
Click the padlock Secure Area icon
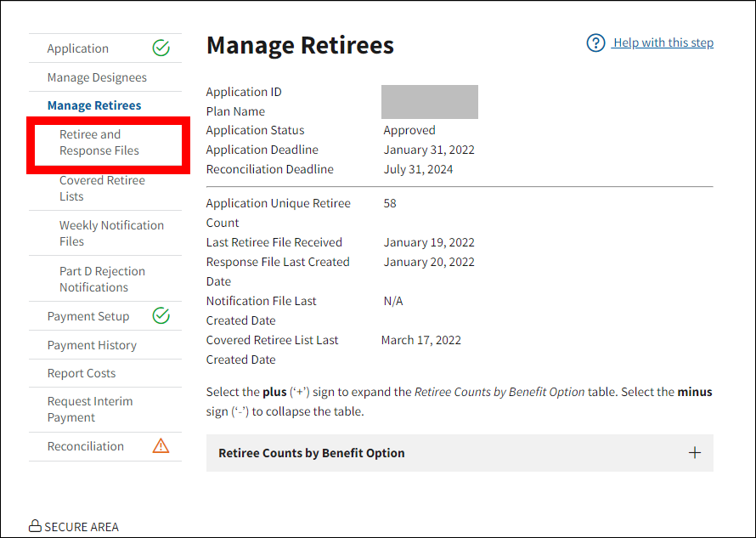coord(35,526)
